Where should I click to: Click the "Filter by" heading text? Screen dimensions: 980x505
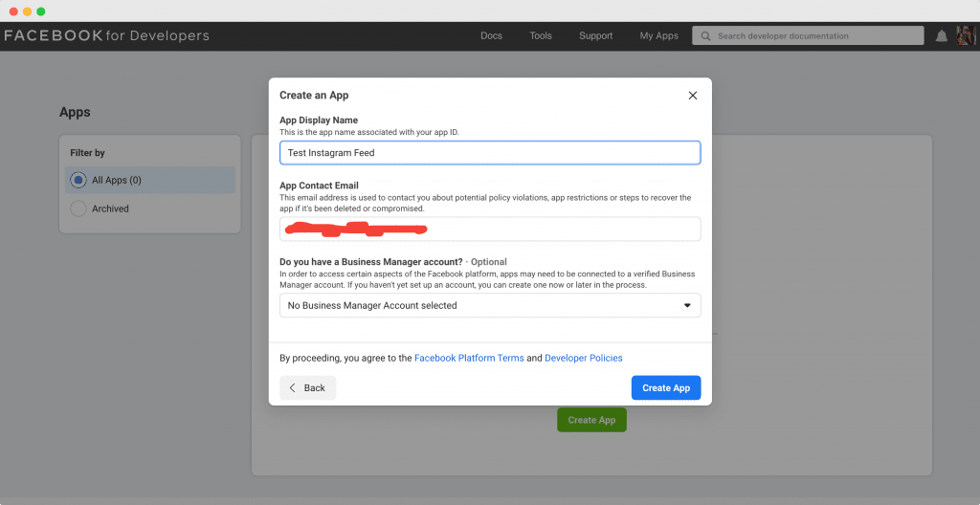[87, 152]
